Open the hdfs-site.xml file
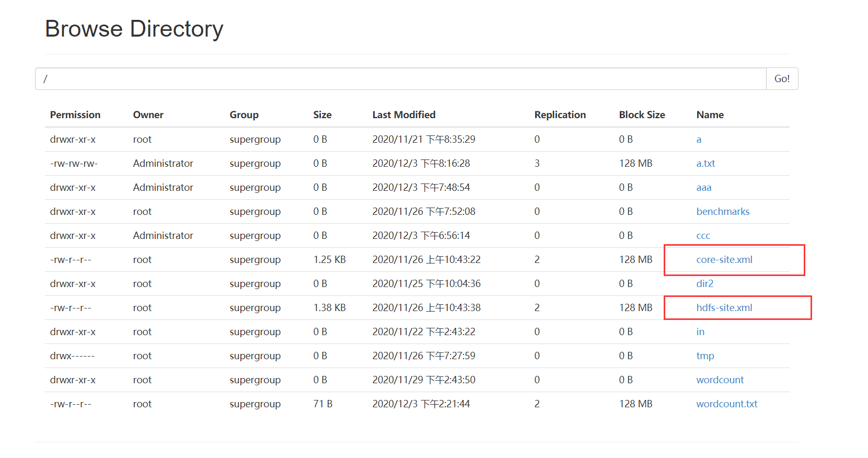 (x=724, y=308)
